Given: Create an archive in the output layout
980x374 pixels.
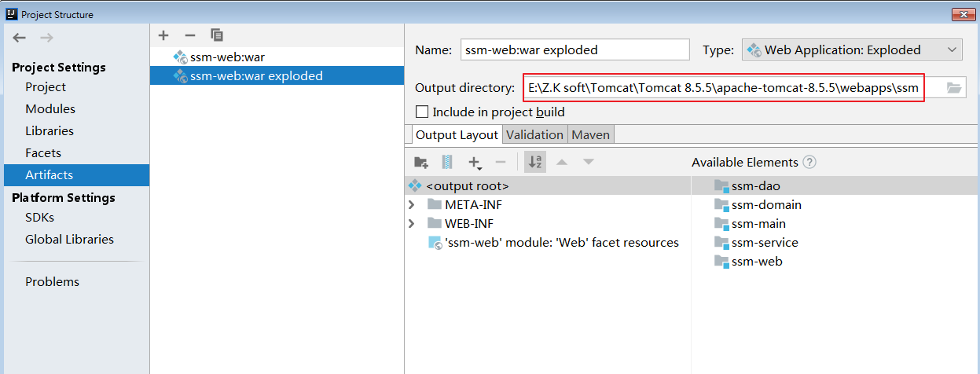Looking at the screenshot, I should [447, 163].
